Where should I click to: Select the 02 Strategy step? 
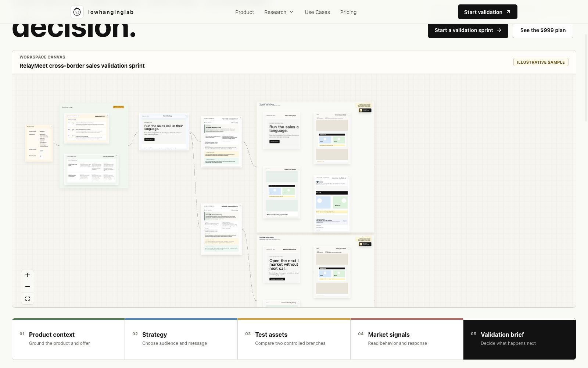(181, 339)
